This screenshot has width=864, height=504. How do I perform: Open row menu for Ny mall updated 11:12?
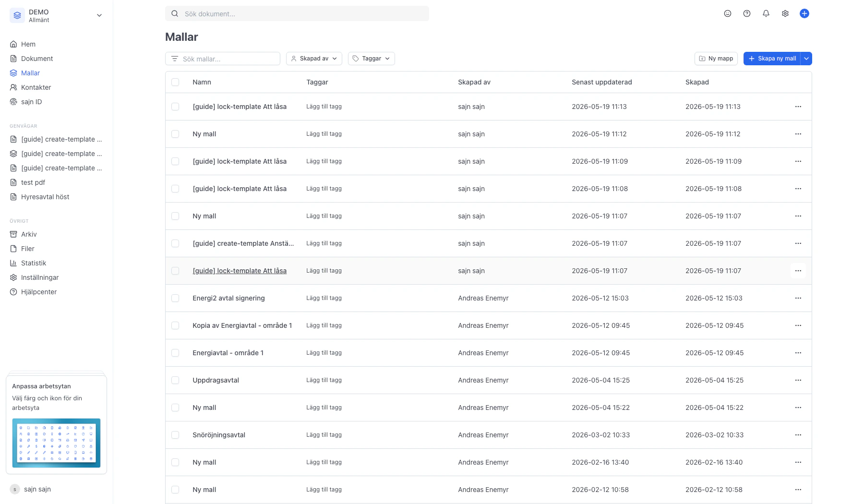(798, 134)
